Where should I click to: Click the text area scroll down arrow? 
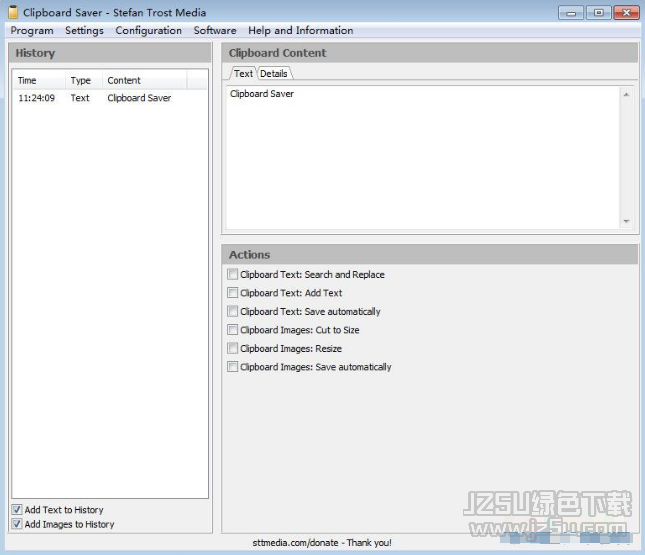626,221
